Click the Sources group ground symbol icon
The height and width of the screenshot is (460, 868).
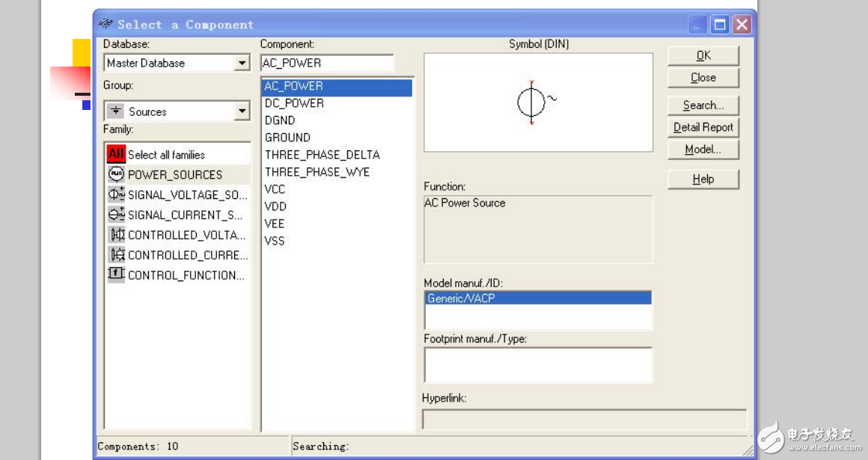[x=115, y=111]
